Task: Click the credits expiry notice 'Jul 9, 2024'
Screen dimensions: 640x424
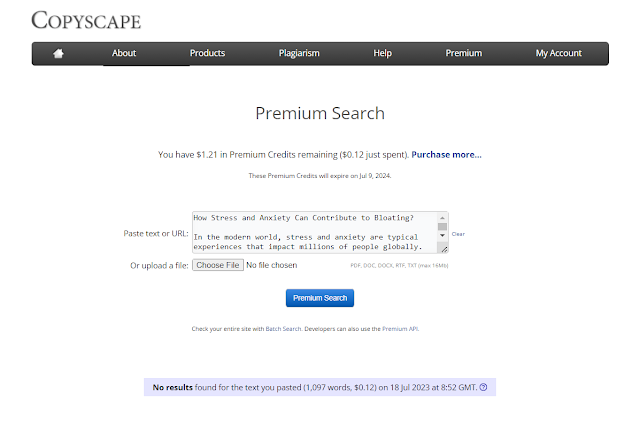Action: [375, 176]
